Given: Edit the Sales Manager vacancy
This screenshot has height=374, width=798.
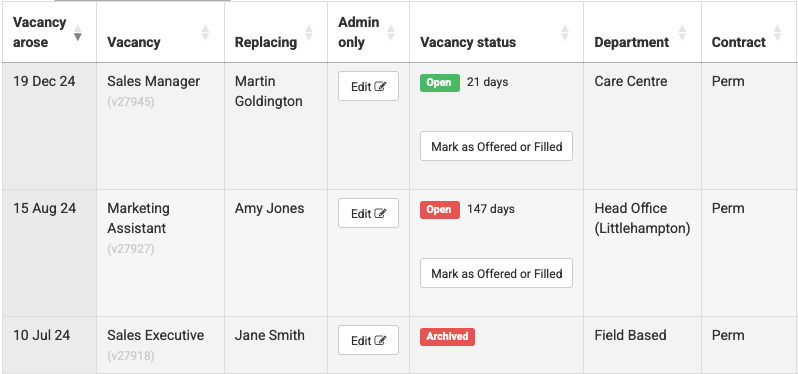Looking at the screenshot, I should 368,86.
